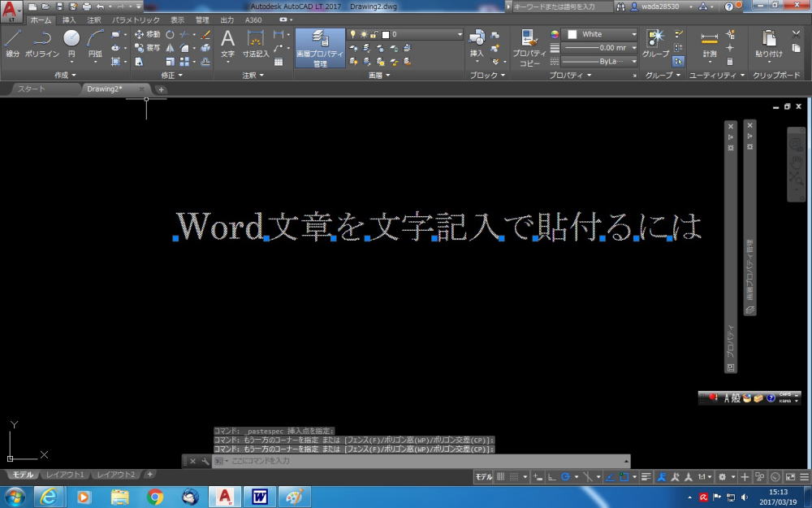Screen dimensions: 812x508
Task: Toggle object snap tracking in the status bar
Action: coord(611,477)
